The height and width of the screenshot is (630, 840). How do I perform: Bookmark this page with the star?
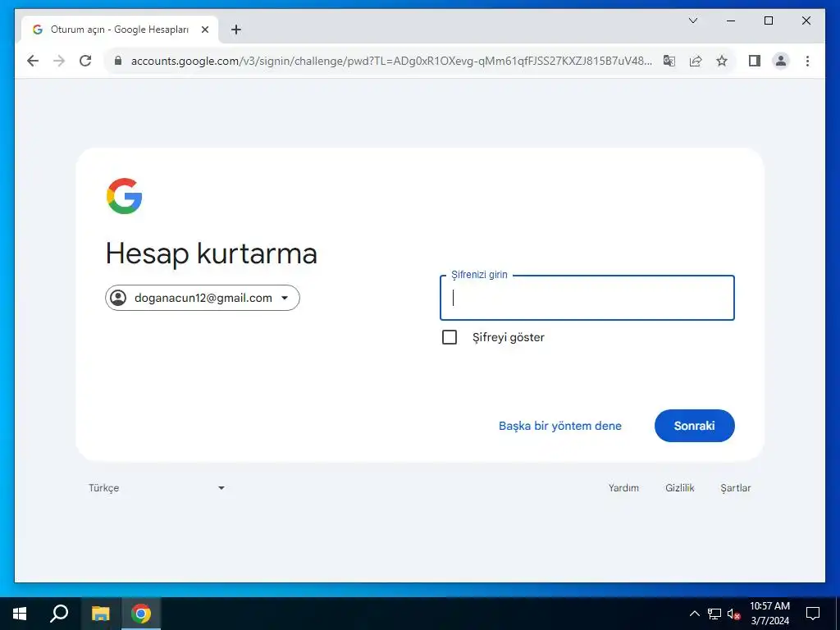pos(722,61)
